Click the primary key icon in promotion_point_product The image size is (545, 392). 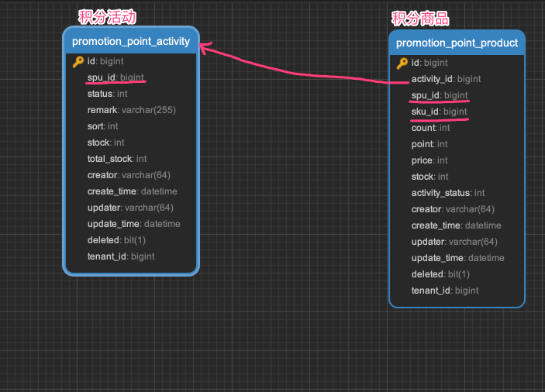(x=402, y=63)
